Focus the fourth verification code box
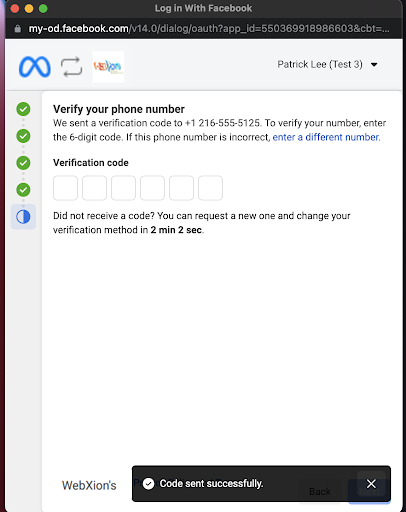Image resolution: width=406 pixels, height=512 pixels. pyautogui.click(x=152, y=188)
